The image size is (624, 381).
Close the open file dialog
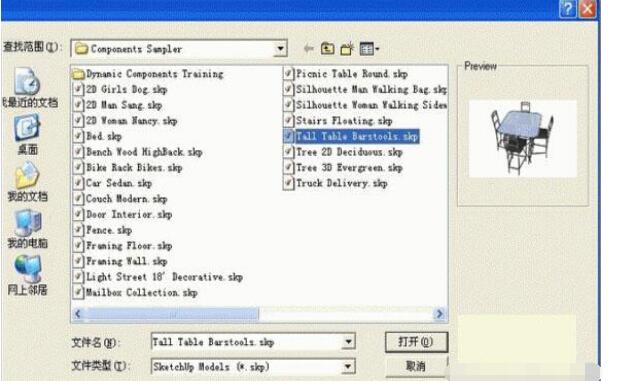point(587,9)
